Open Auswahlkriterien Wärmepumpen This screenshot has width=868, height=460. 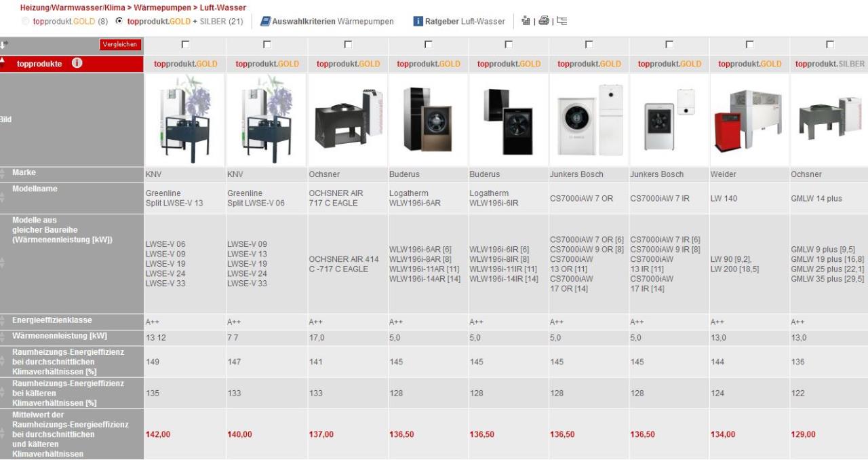(327, 22)
